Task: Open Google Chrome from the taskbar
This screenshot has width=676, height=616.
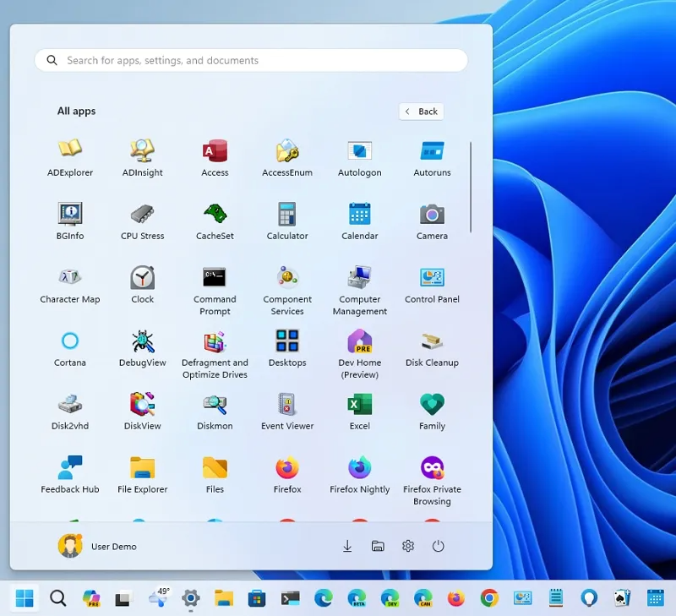Action: click(488, 599)
